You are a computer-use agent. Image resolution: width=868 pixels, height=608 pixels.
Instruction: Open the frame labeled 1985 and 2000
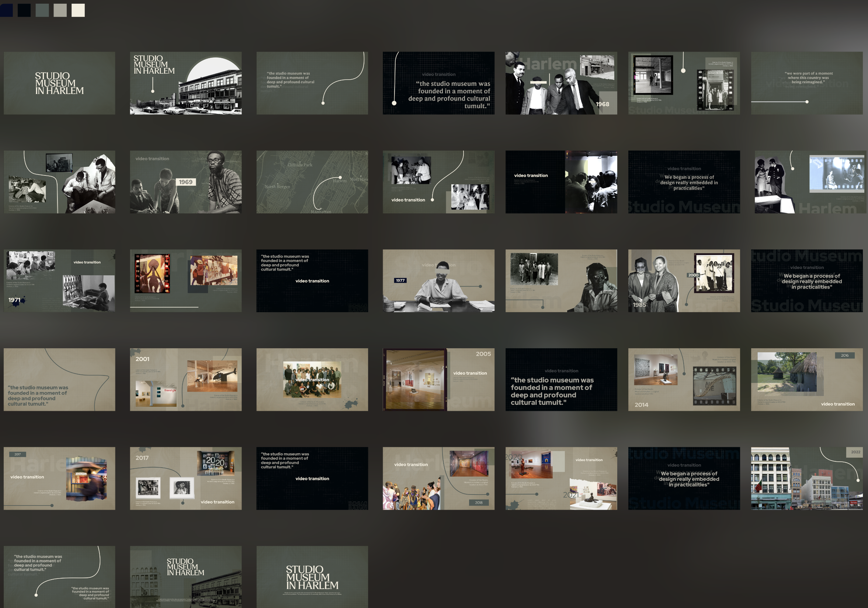coord(684,281)
